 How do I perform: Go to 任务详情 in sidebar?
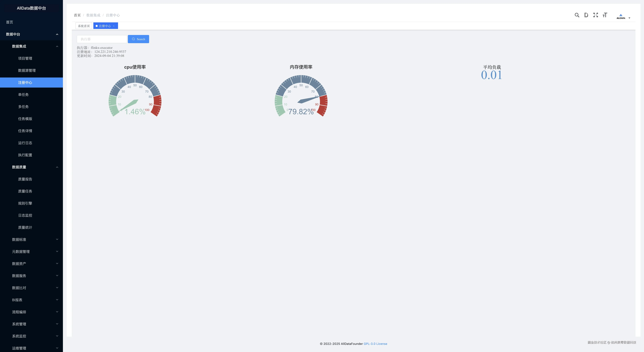25,131
